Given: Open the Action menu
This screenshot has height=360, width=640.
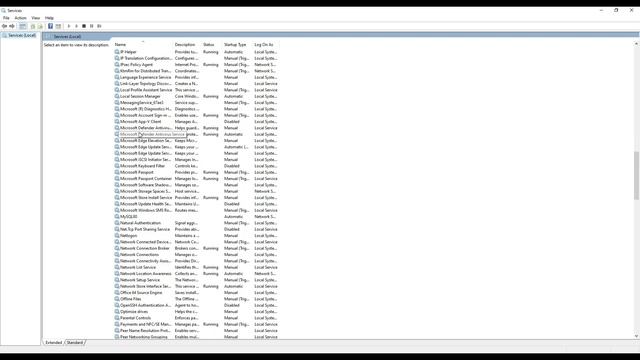Looking at the screenshot, I should [20, 18].
